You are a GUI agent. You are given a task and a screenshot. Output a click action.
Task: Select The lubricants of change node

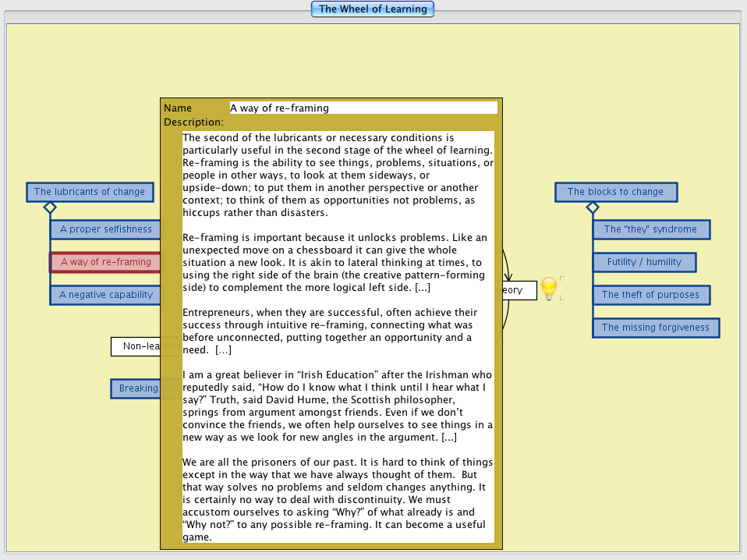point(89,192)
